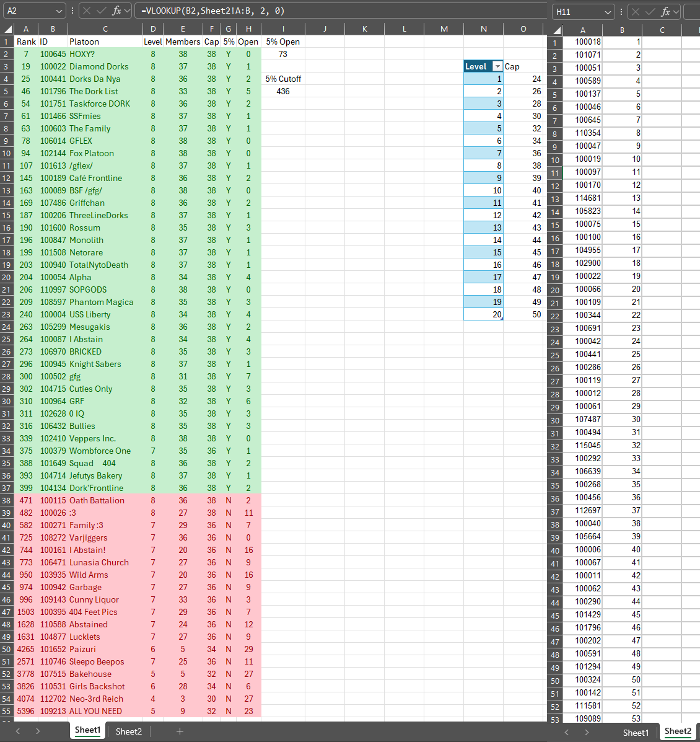Image resolution: width=700 pixels, height=742 pixels.
Task: Click the Enter checkmark icon in right window
Action: pyautogui.click(x=650, y=11)
